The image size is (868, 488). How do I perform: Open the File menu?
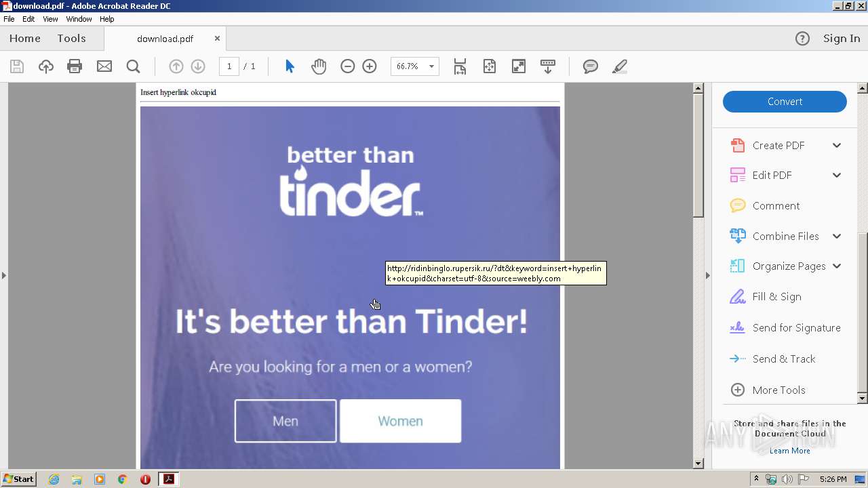point(9,19)
